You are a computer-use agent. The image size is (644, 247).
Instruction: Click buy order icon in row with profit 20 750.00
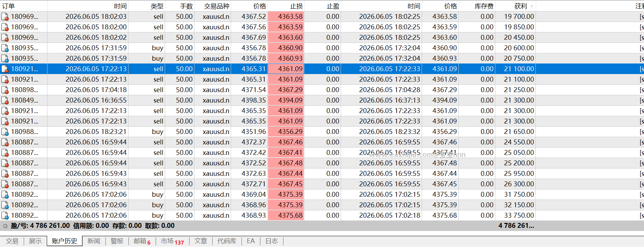(5, 58)
